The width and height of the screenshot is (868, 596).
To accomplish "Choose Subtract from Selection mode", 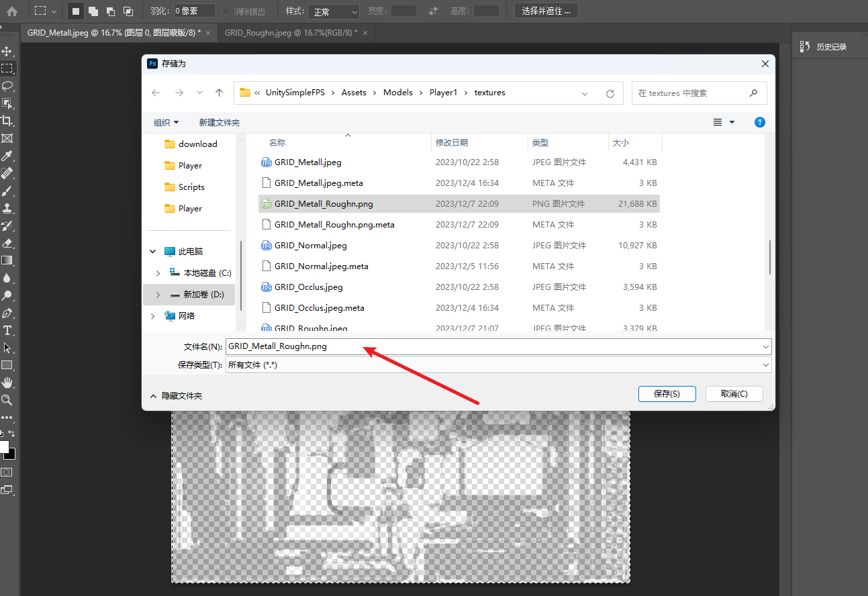I will pyautogui.click(x=111, y=11).
